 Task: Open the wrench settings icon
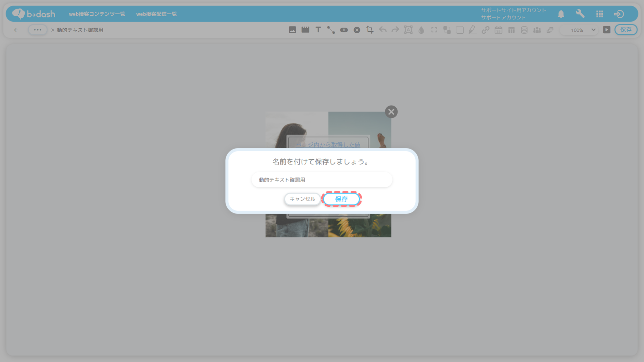tap(580, 14)
